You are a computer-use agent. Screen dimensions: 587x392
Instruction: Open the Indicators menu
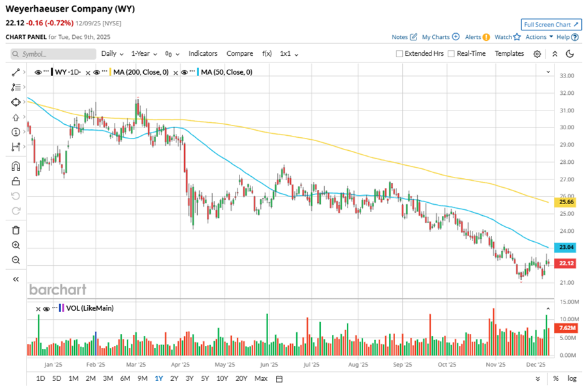(202, 54)
